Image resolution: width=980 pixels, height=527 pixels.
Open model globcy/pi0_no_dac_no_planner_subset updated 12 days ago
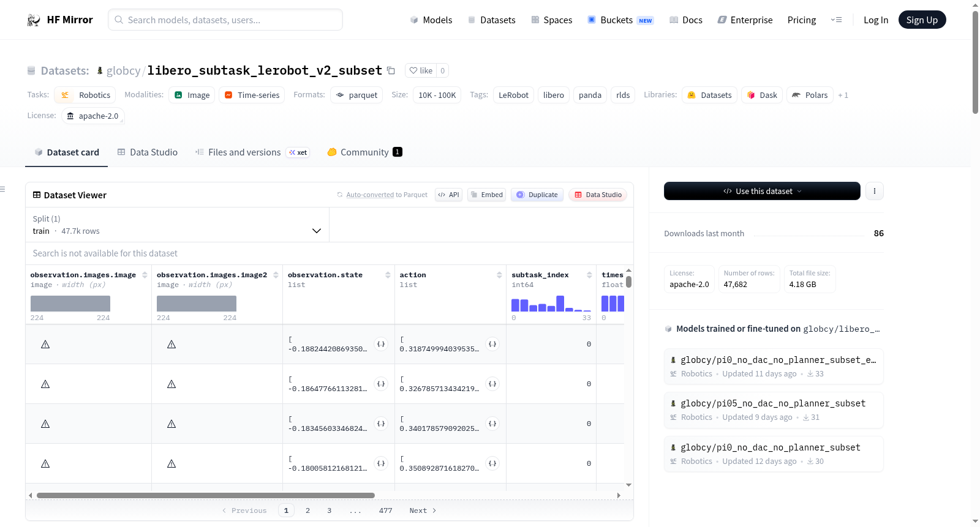(774, 454)
